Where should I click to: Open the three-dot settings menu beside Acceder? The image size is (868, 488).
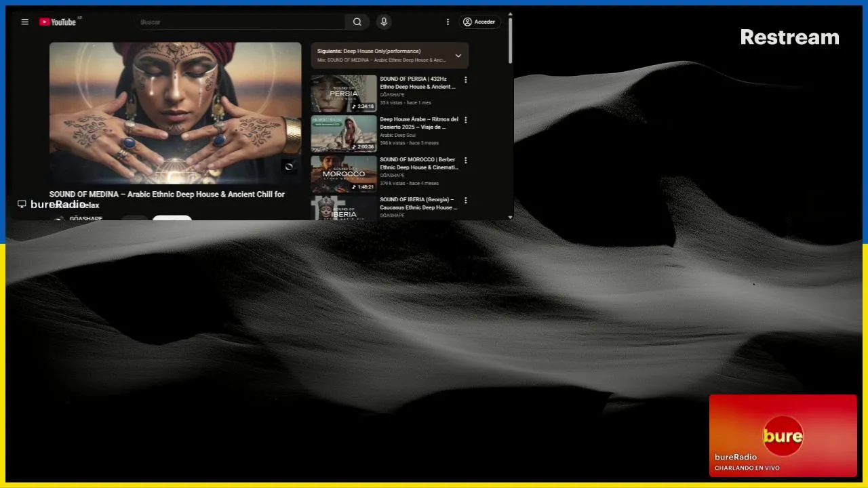click(x=448, y=22)
